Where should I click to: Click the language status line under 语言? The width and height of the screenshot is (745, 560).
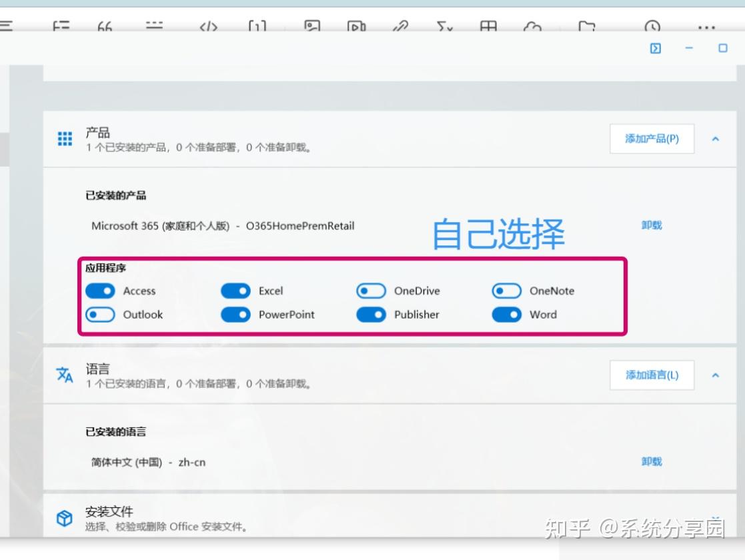[x=199, y=384]
